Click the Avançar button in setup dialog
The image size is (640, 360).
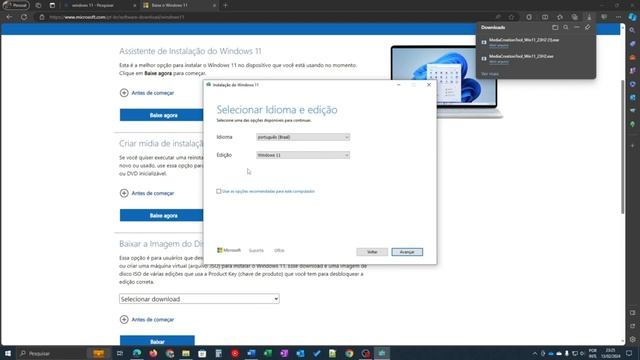click(407, 252)
